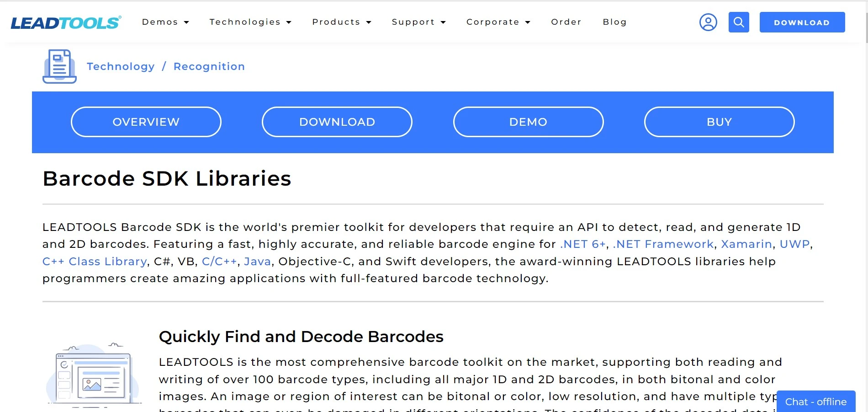Open the Products dropdown menu
The width and height of the screenshot is (868, 412).
point(342,22)
